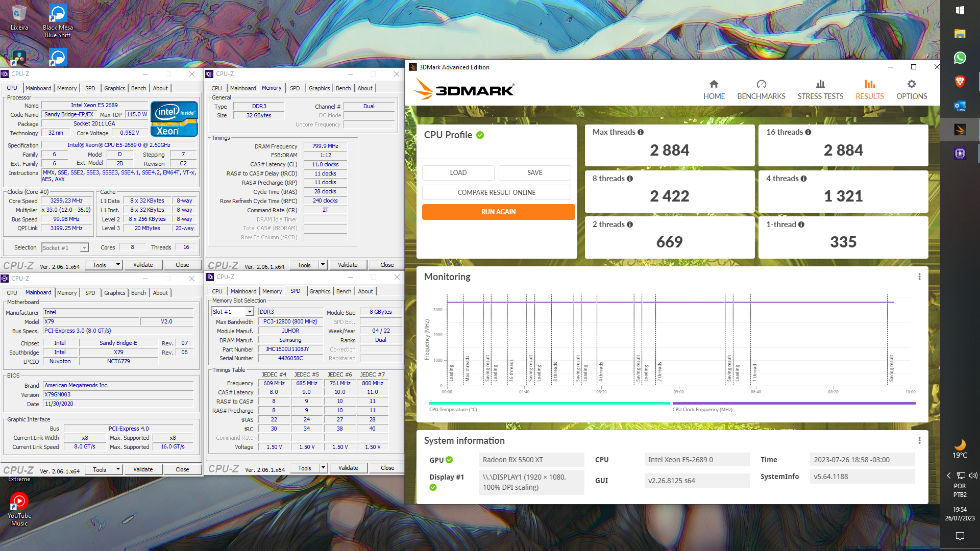Open the Slot #1 memory slot dropdown
The width and height of the screenshot is (980, 551).
[x=232, y=312]
